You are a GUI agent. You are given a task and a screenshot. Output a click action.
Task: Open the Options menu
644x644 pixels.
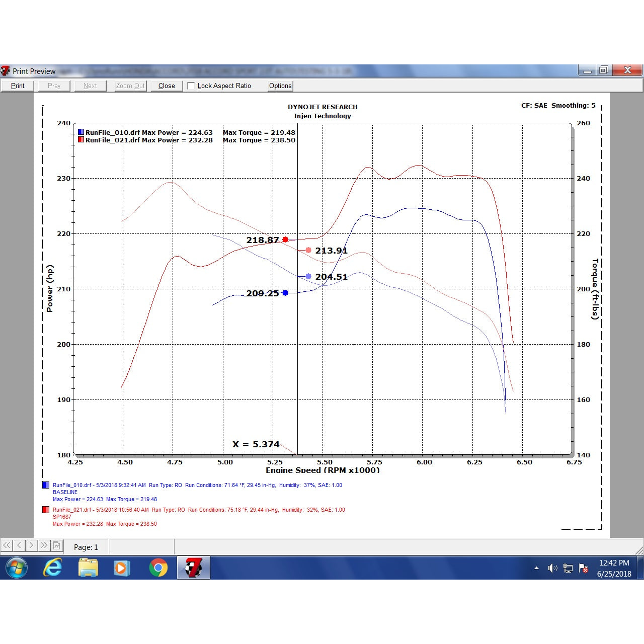pyautogui.click(x=280, y=86)
